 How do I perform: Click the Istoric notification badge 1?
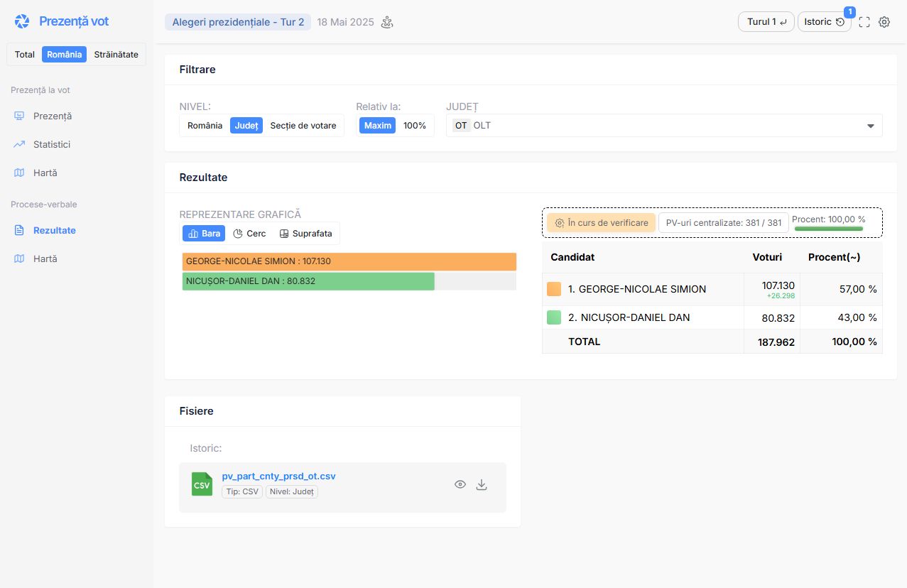849,11
